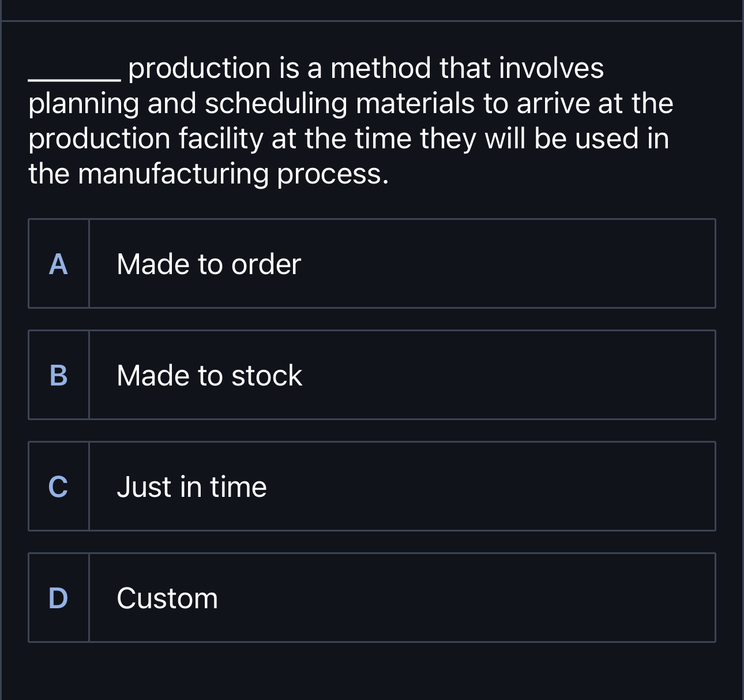Click the letter C in the third answer

[x=58, y=488]
